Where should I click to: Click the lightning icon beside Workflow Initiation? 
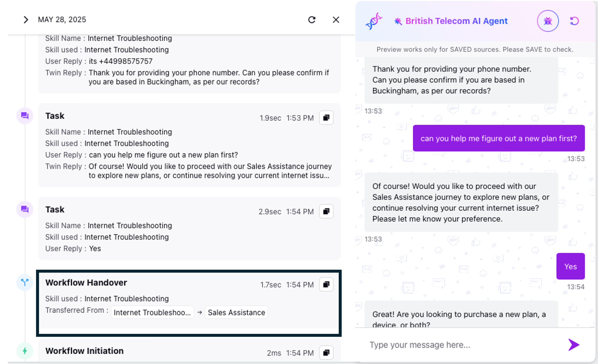click(25, 351)
